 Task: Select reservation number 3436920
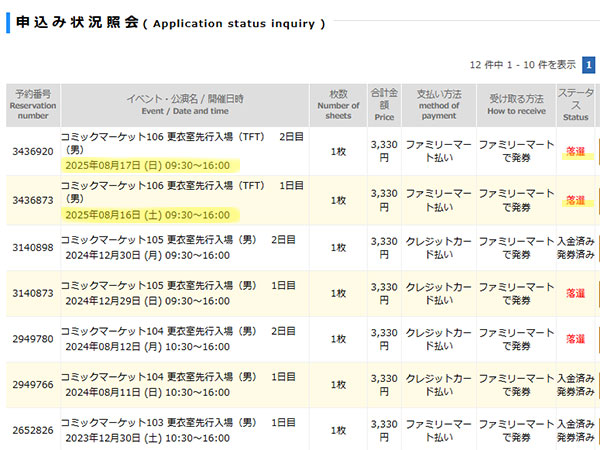click(x=33, y=152)
